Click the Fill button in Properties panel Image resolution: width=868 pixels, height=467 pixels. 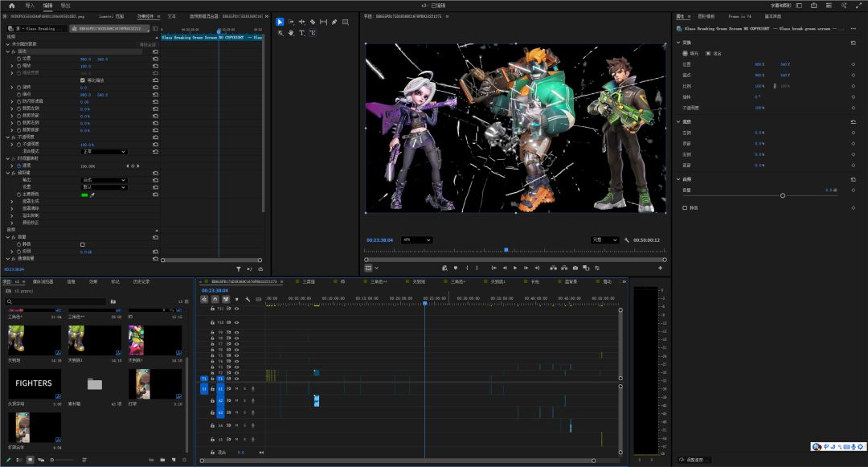click(690, 54)
